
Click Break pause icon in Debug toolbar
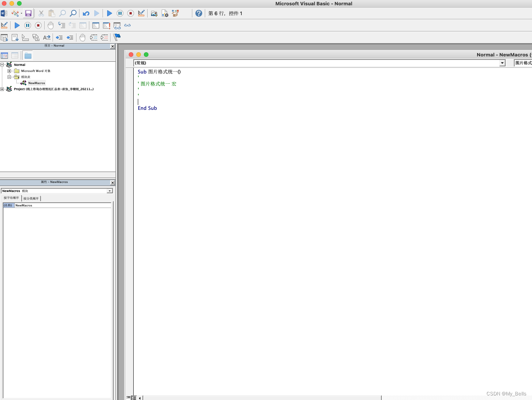pos(28,25)
